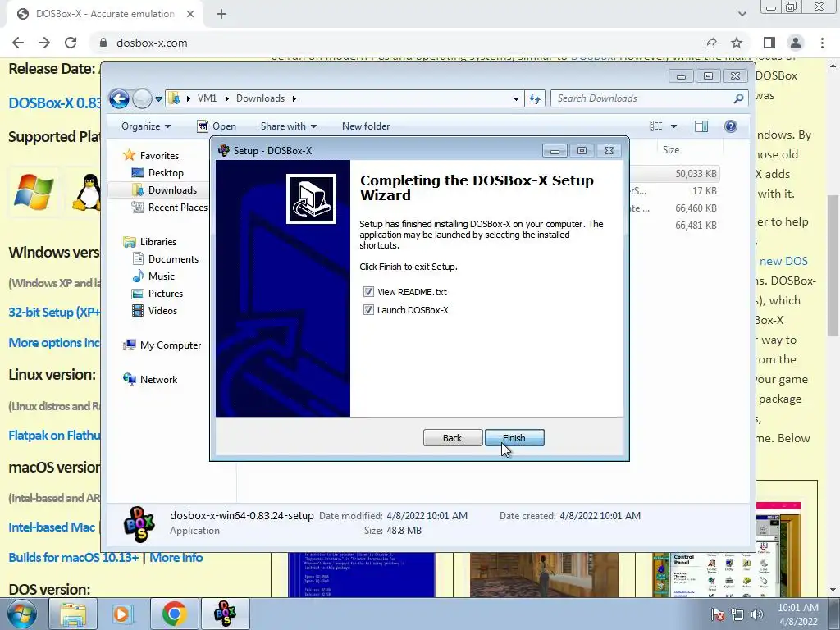This screenshot has height=630, width=840.
Task: Click the More info link on webpage
Action: [x=176, y=558]
